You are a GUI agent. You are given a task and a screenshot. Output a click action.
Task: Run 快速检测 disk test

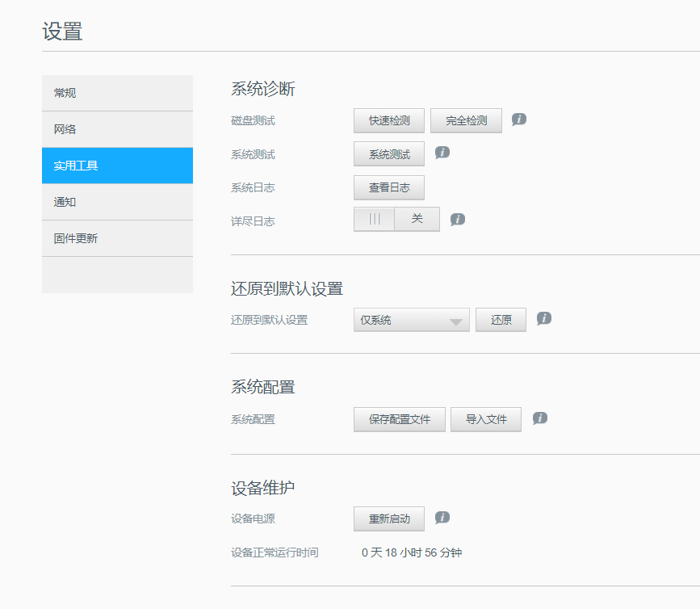point(389,120)
